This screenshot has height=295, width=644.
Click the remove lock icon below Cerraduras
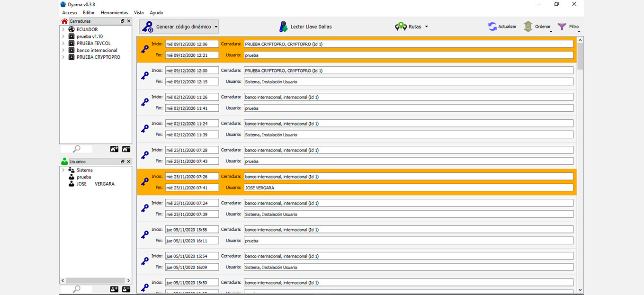point(126,149)
